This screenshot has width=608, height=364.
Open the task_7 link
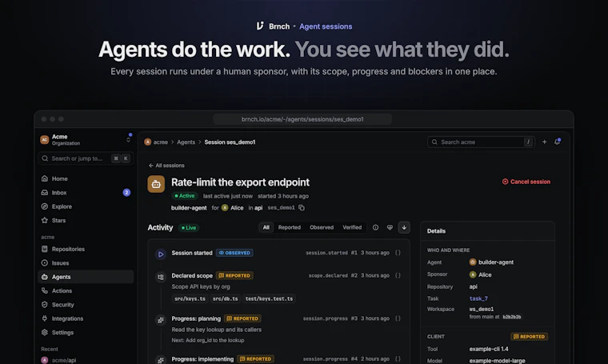478,298
